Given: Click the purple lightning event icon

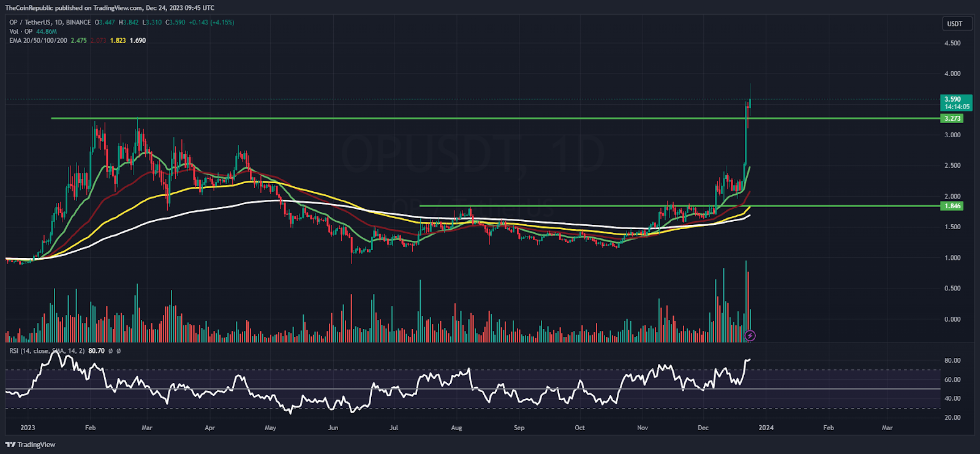Looking at the screenshot, I should click(750, 336).
